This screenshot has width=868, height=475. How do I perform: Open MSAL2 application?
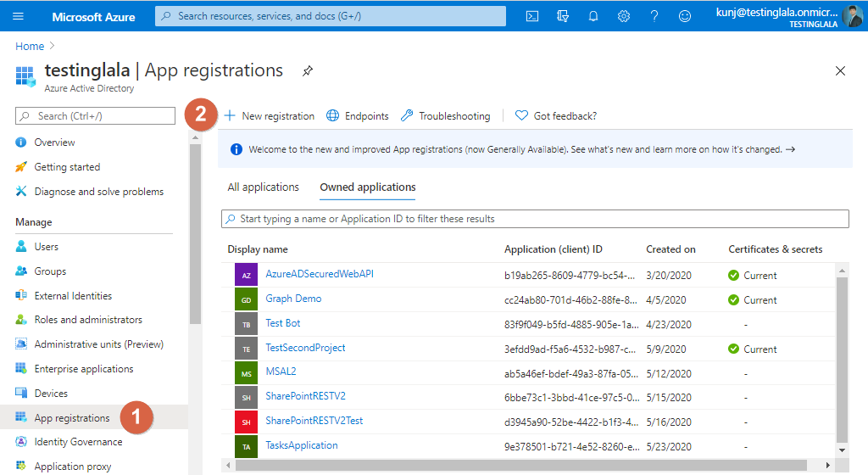pyautogui.click(x=281, y=371)
